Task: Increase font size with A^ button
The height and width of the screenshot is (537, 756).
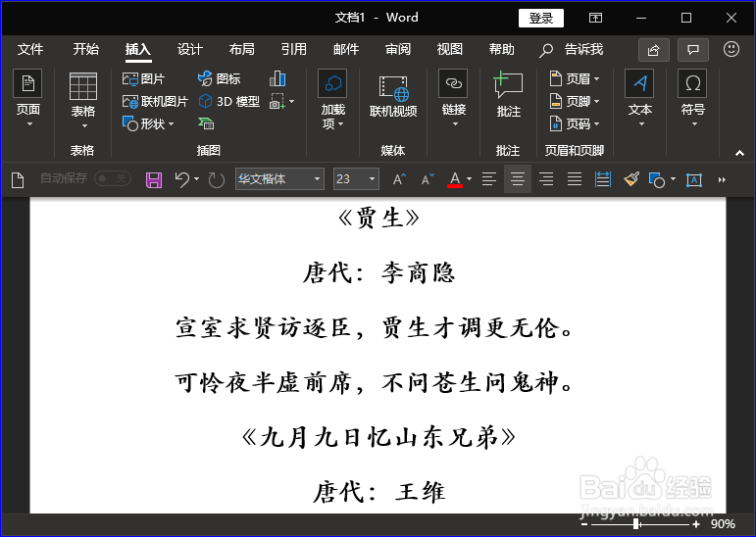Action: click(399, 179)
